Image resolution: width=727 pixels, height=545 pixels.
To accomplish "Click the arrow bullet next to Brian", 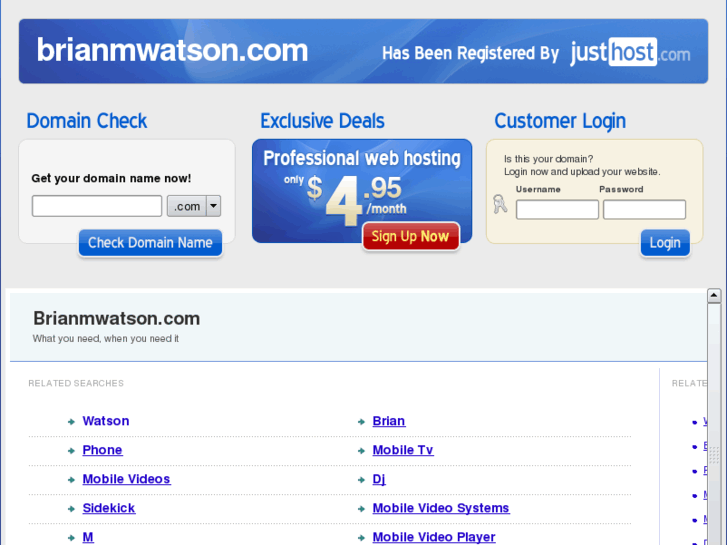I will click(362, 422).
